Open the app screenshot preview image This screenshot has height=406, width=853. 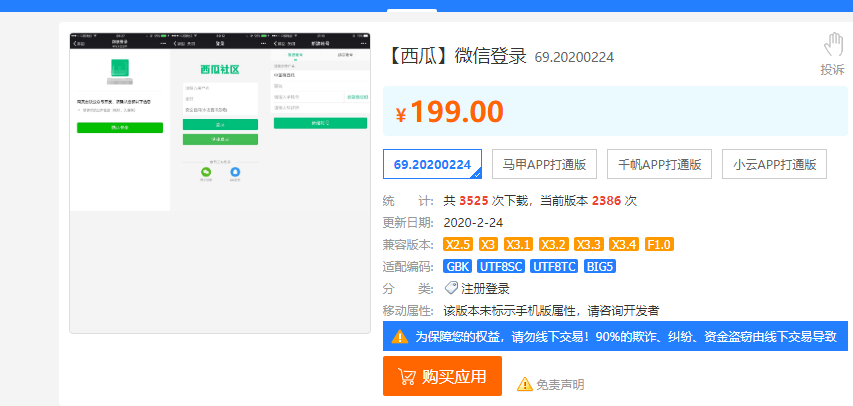tap(220, 183)
